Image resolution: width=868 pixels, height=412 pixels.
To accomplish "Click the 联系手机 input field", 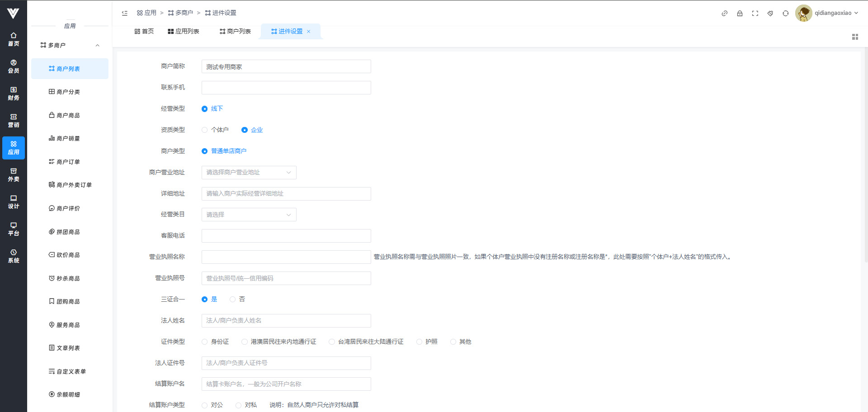I will tap(286, 88).
